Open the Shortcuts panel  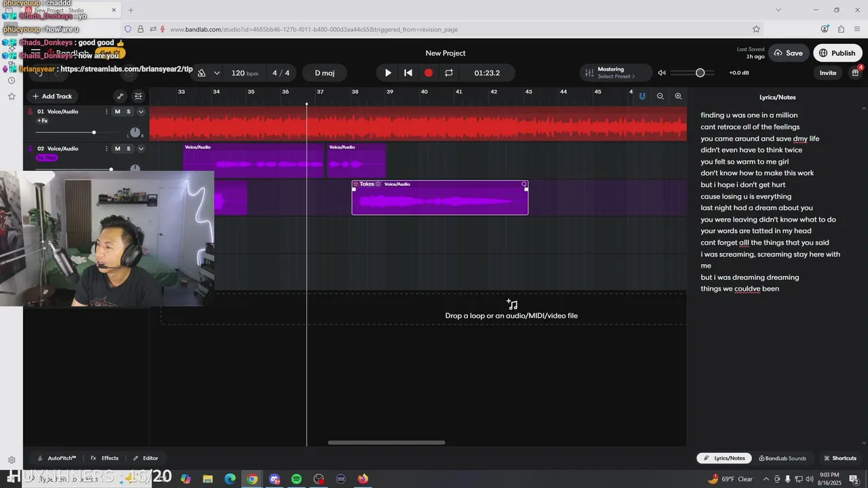point(840,458)
